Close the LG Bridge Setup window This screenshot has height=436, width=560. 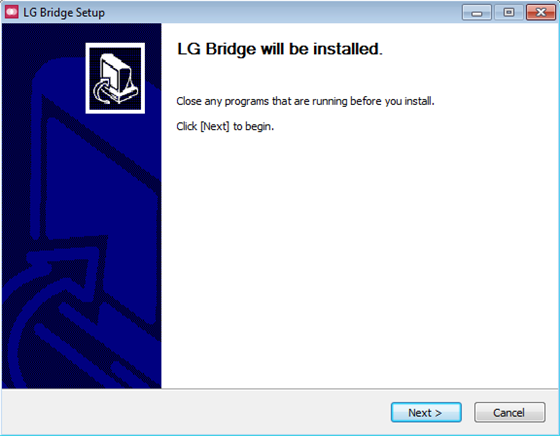click(x=541, y=12)
